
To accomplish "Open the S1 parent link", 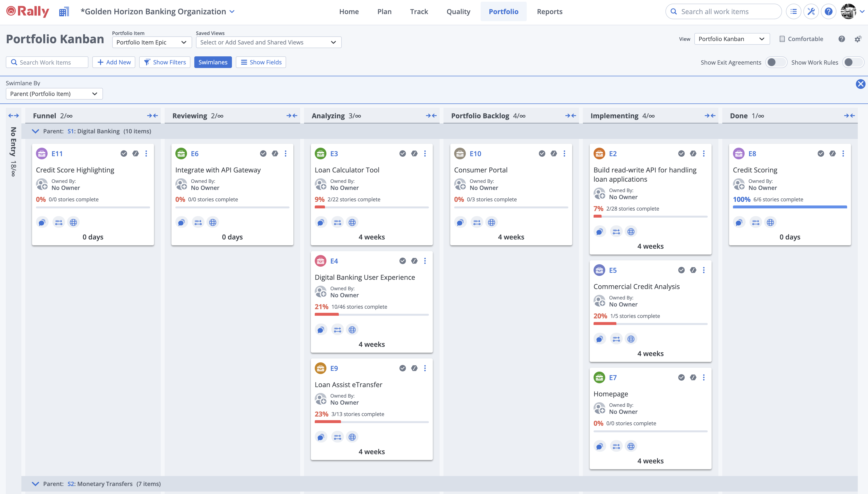I will [71, 131].
